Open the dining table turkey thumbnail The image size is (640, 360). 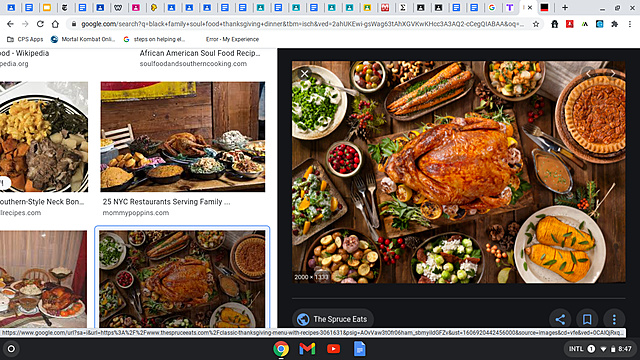click(43, 279)
